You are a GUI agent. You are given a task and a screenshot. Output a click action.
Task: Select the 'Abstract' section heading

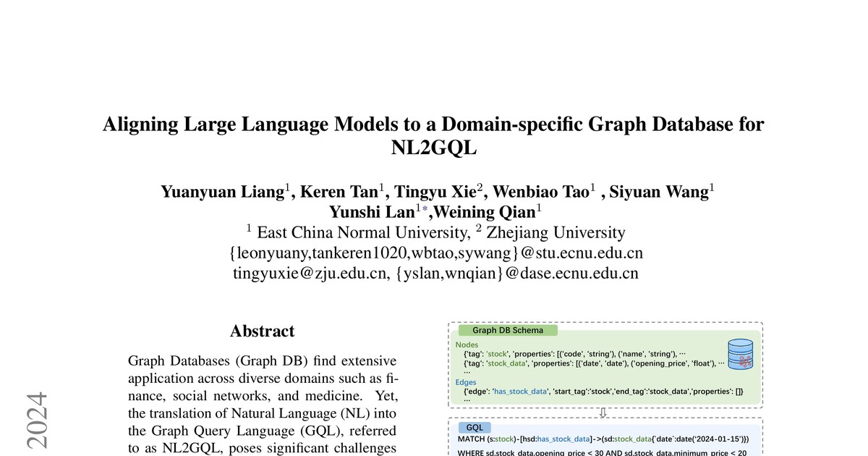pos(262,331)
